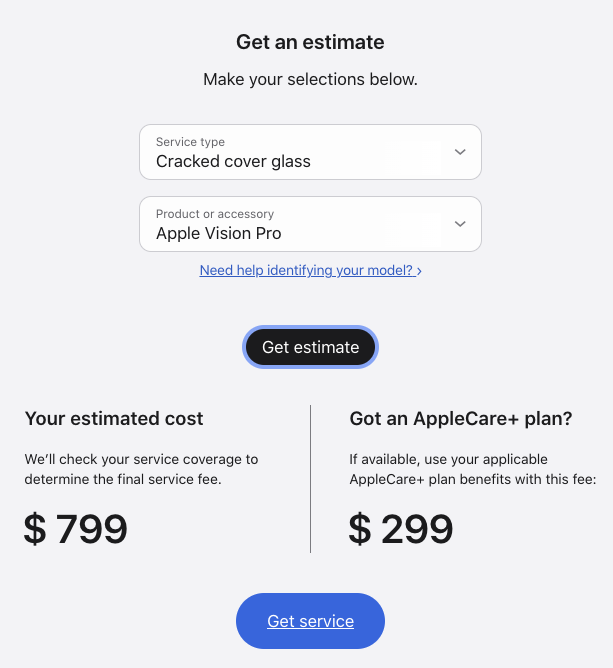Click the chevron on the Service type field
This screenshot has height=668, width=613.
460,152
